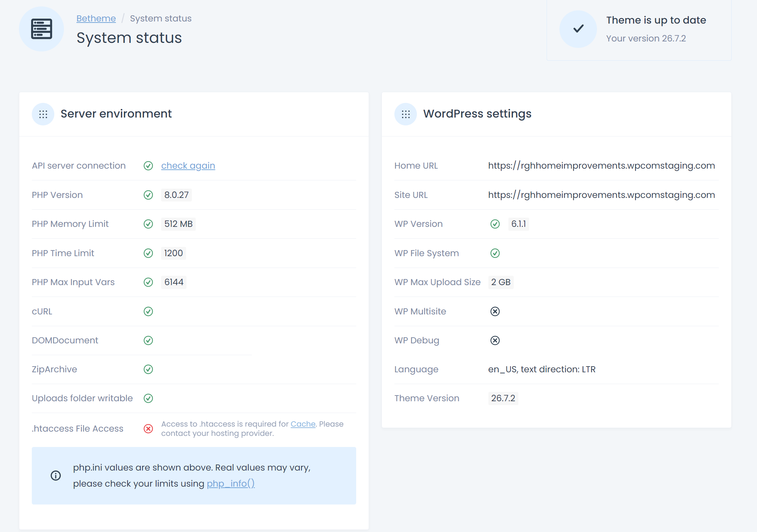This screenshot has height=532, width=757.
Task: Click the PHP Version green check icon
Action: pos(148,195)
